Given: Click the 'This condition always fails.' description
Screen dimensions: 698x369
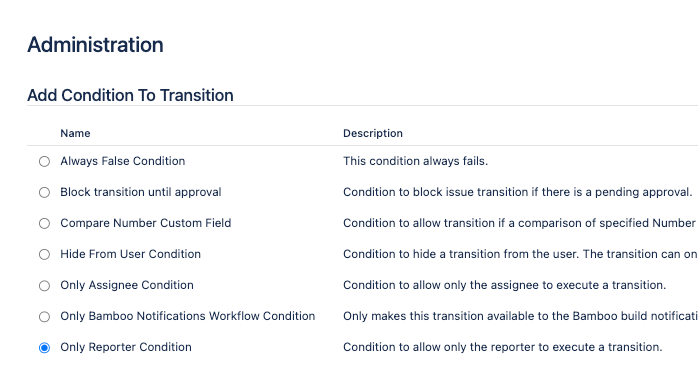Looking at the screenshot, I should tap(415, 161).
